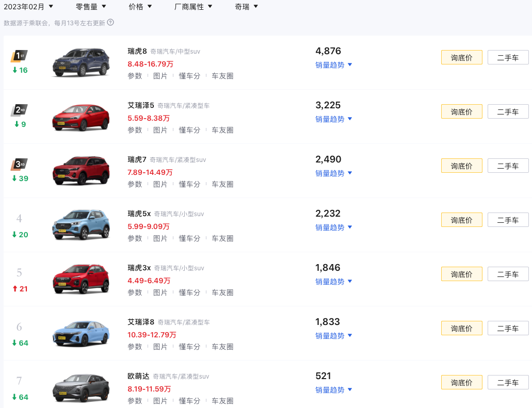Image resolution: width=532 pixels, height=408 pixels.
Task: Show 销量趋势 for 瑞虎5x
Action: 334,227
